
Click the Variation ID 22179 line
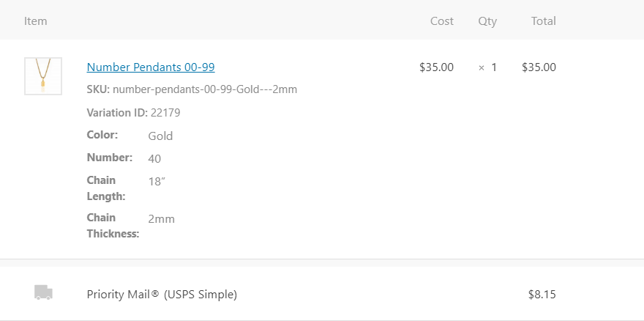pyautogui.click(x=133, y=113)
